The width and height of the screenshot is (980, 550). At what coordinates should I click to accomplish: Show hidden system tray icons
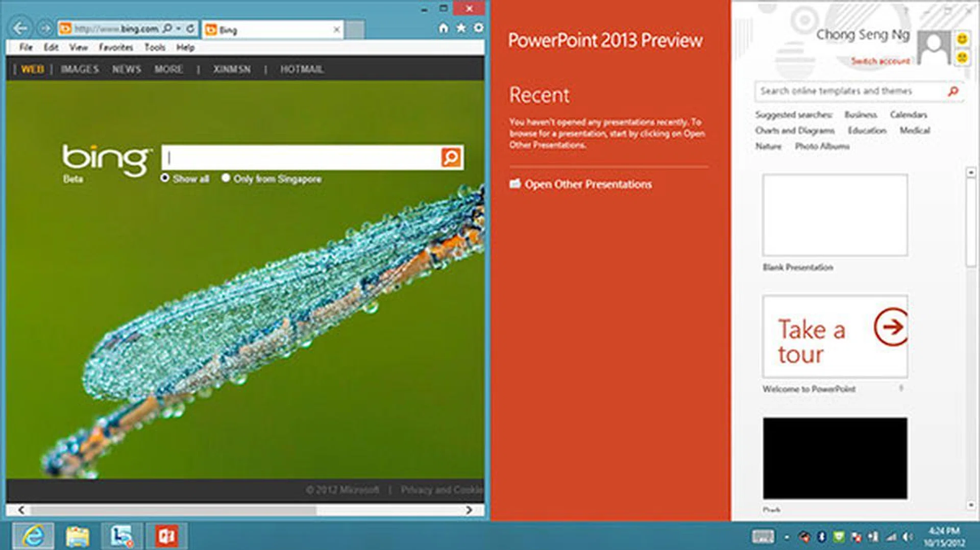(787, 537)
